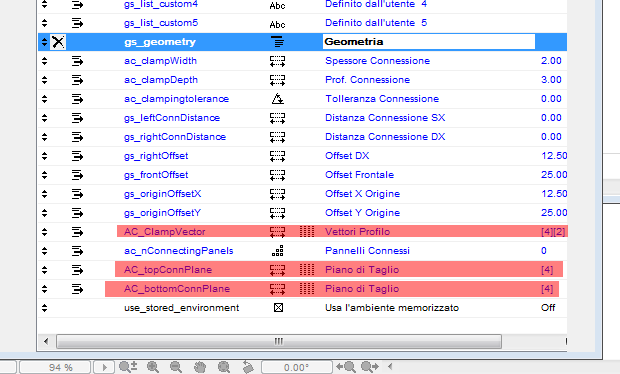
Task: Click the set orientation rotate icon
Action: tap(248, 367)
